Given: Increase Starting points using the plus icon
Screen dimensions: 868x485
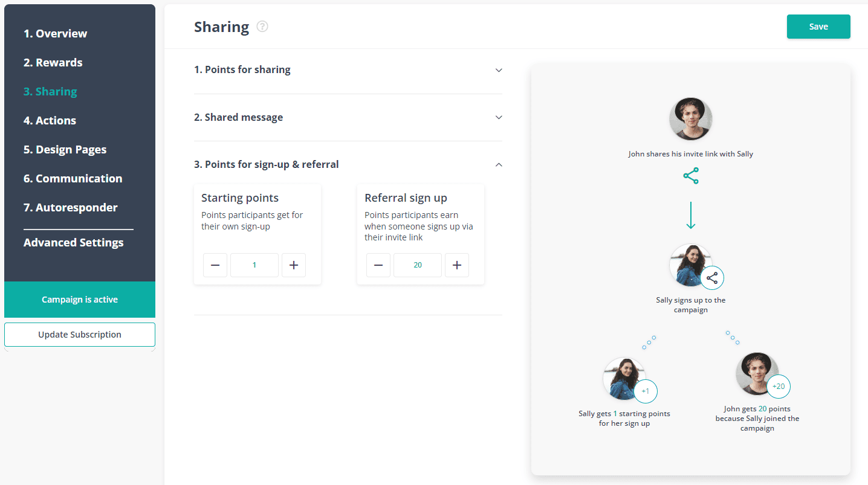Looking at the screenshot, I should [294, 265].
